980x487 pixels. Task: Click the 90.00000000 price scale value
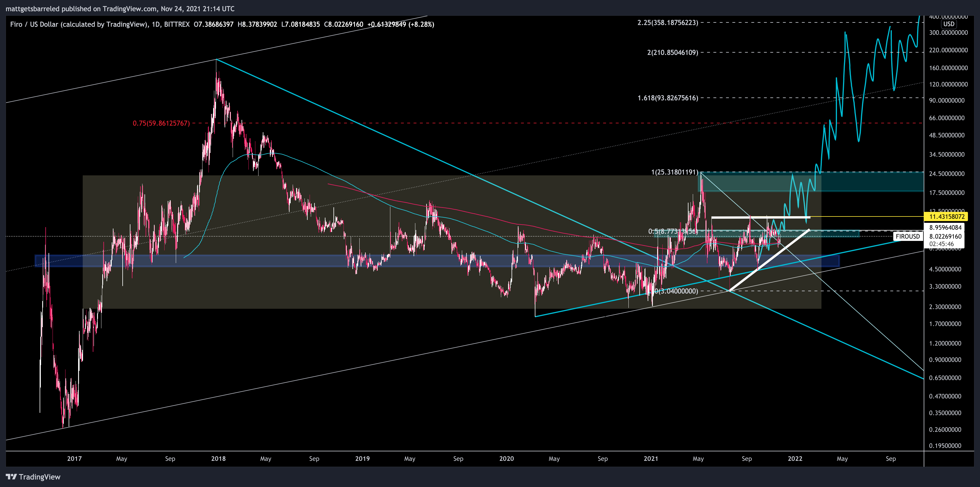(946, 101)
